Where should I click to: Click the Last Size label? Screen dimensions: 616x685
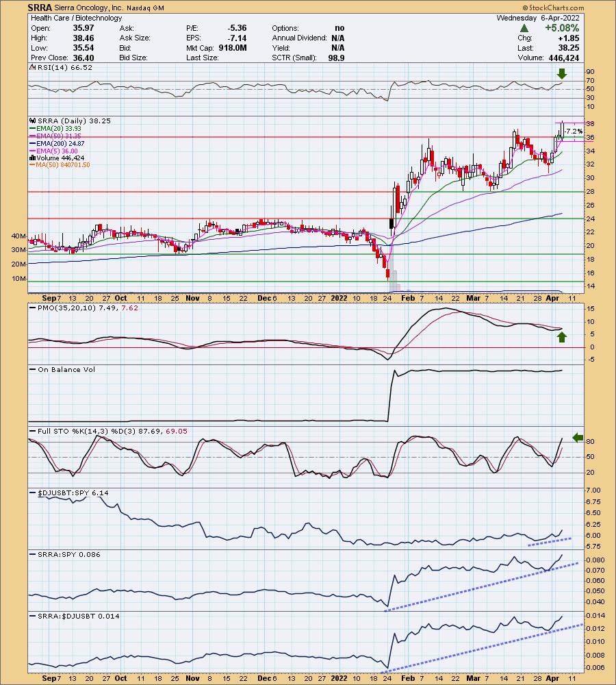pyautogui.click(x=202, y=58)
